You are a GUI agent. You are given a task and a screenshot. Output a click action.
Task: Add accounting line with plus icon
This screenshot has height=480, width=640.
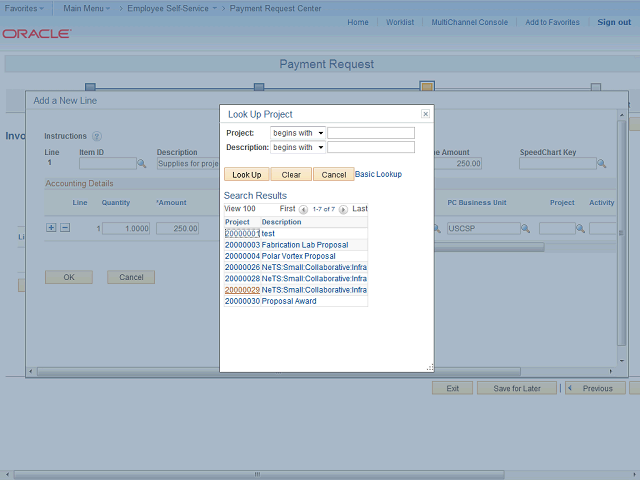tap(52, 228)
